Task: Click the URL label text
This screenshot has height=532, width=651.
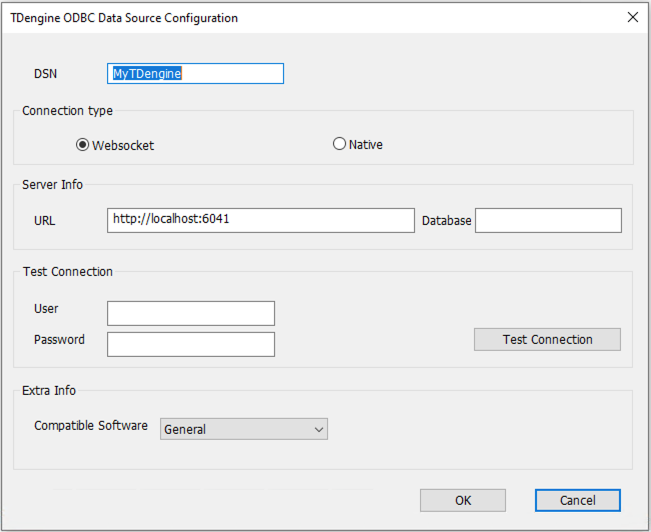Action: (44, 220)
